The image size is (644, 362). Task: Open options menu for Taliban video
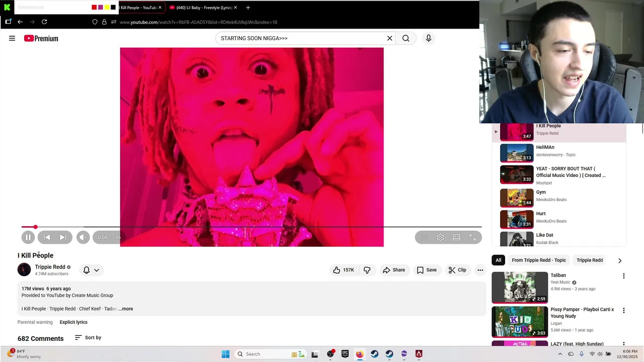coord(624,276)
